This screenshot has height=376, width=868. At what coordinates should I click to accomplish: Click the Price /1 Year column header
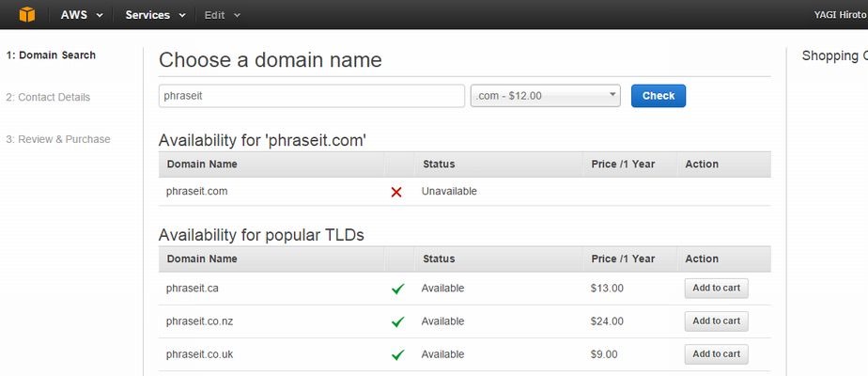[x=623, y=164]
